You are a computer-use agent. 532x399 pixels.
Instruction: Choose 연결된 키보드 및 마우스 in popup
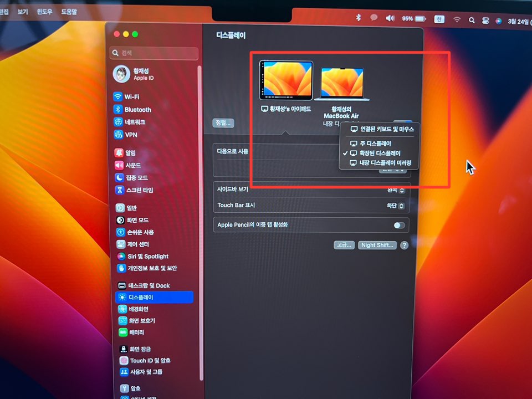coord(382,129)
